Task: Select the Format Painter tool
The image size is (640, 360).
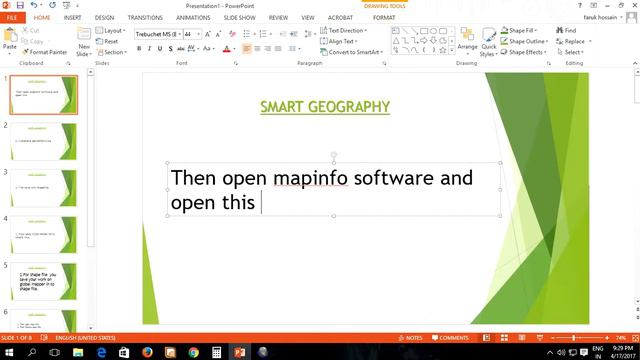Action: click(44, 52)
